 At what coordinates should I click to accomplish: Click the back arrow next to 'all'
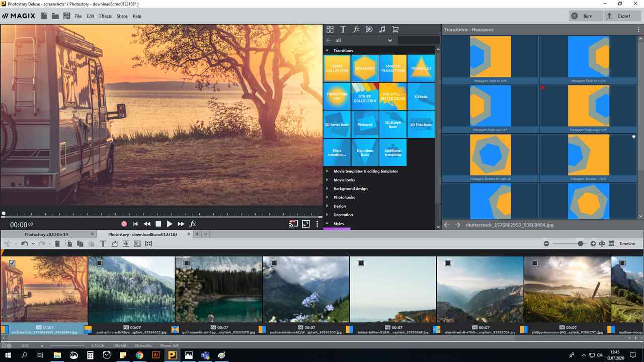[x=329, y=40]
